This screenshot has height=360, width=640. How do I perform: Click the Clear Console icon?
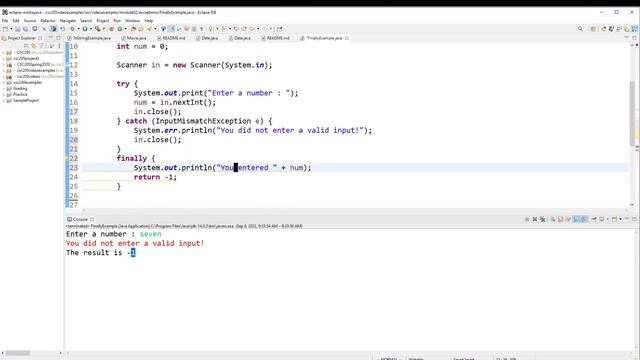click(x=552, y=219)
